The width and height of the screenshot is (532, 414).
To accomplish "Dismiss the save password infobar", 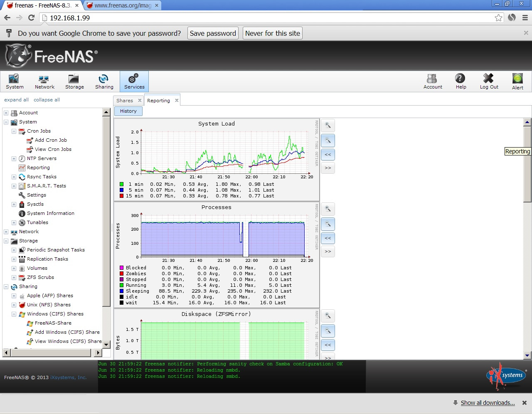I will click(526, 33).
